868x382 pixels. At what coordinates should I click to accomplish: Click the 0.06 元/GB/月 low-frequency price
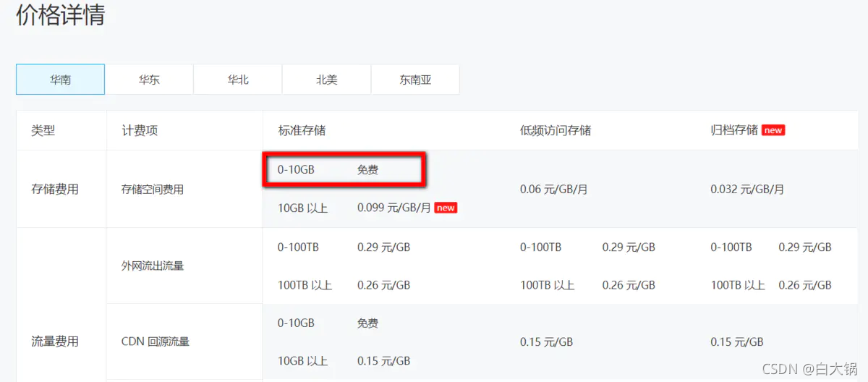554,190
